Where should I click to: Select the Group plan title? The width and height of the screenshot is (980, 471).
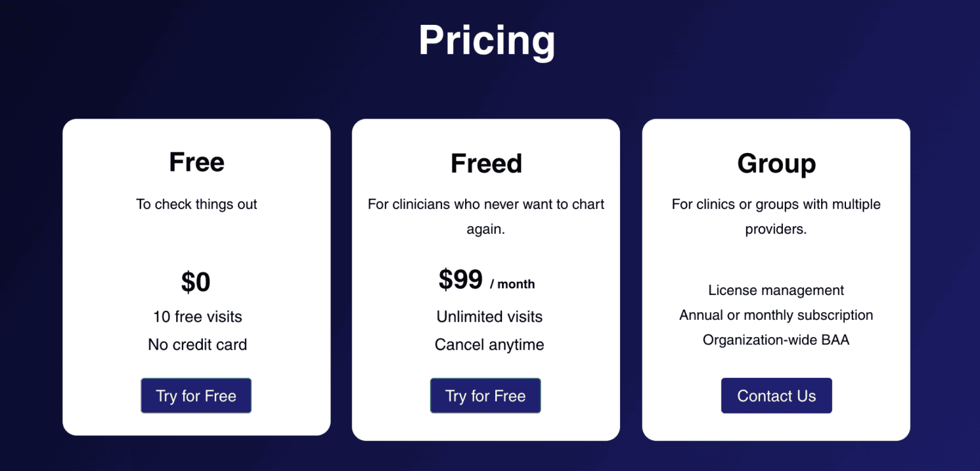pos(776,163)
